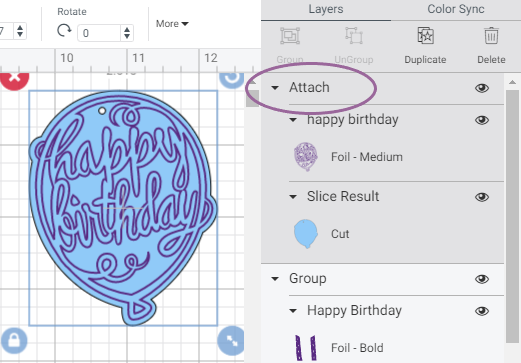Click the Delete trash can icon
Viewport: 521px width, 363px height.
(x=491, y=36)
